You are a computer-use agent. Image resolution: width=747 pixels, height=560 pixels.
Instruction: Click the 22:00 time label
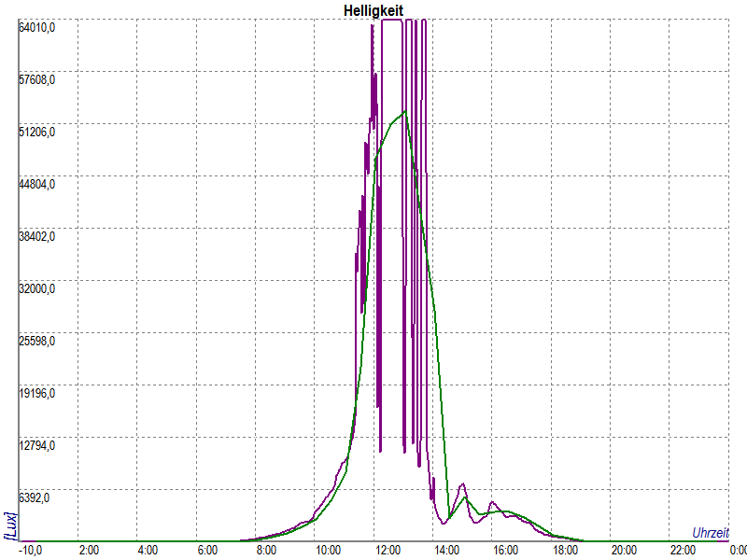click(x=684, y=551)
